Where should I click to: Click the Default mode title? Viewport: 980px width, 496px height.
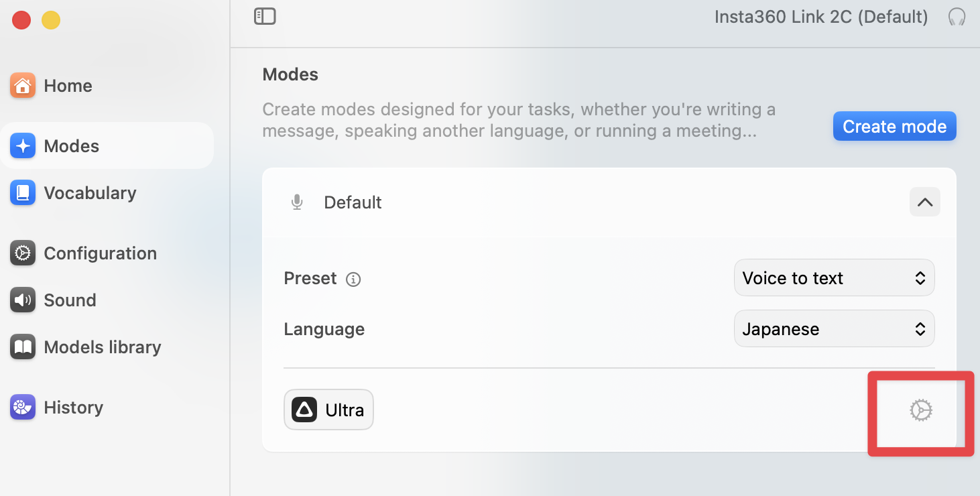pyautogui.click(x=353, y=202)
